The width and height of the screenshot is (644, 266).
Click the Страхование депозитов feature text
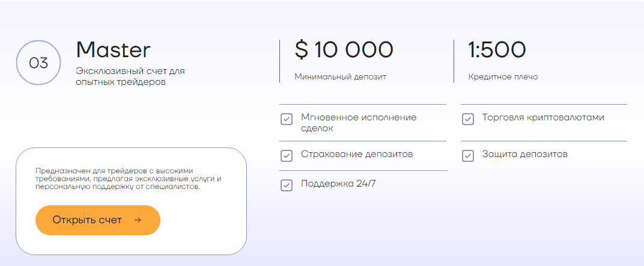pyautogui.click(x=357, y=154)
